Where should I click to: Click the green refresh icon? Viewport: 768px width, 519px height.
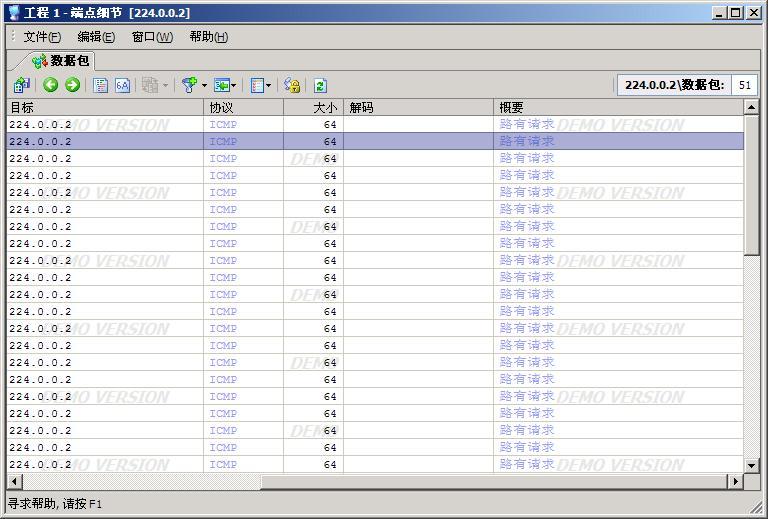[320, 86]
